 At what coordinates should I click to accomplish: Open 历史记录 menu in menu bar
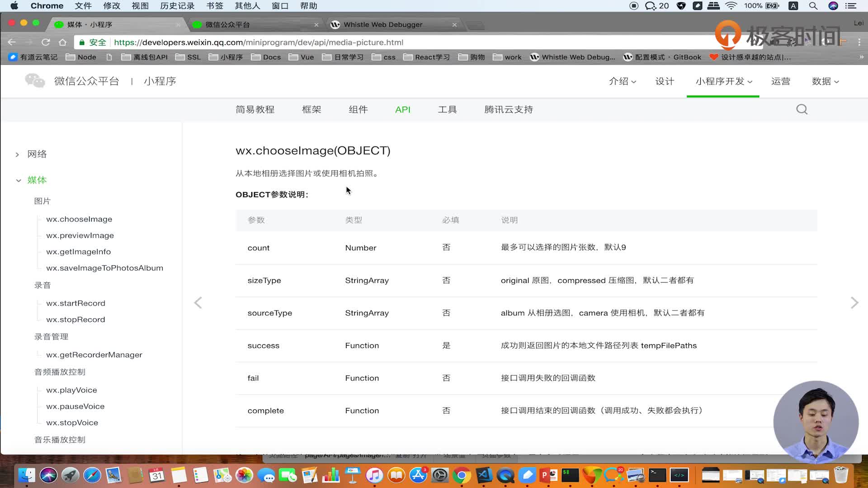pyautogui.click(x=177, y=6)
